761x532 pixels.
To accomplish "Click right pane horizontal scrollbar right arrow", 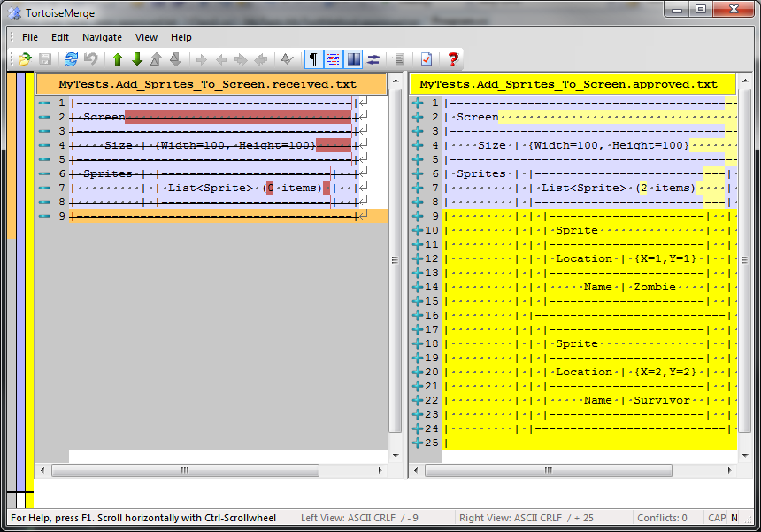I will [x=729, y=470].
